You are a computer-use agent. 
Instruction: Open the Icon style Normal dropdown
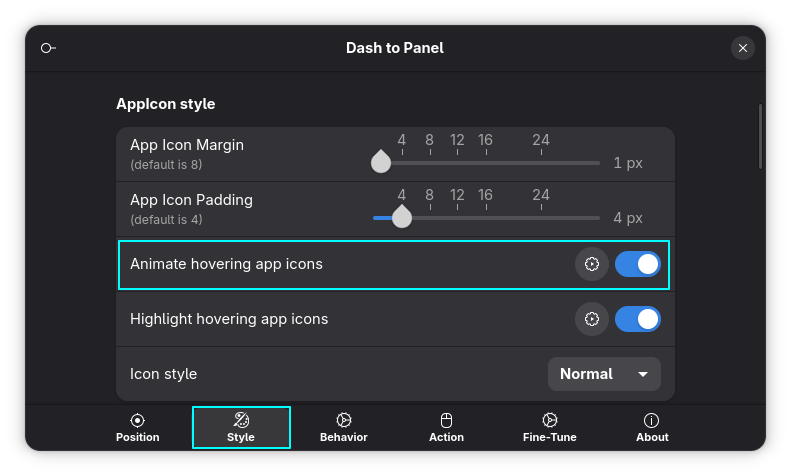604,374
